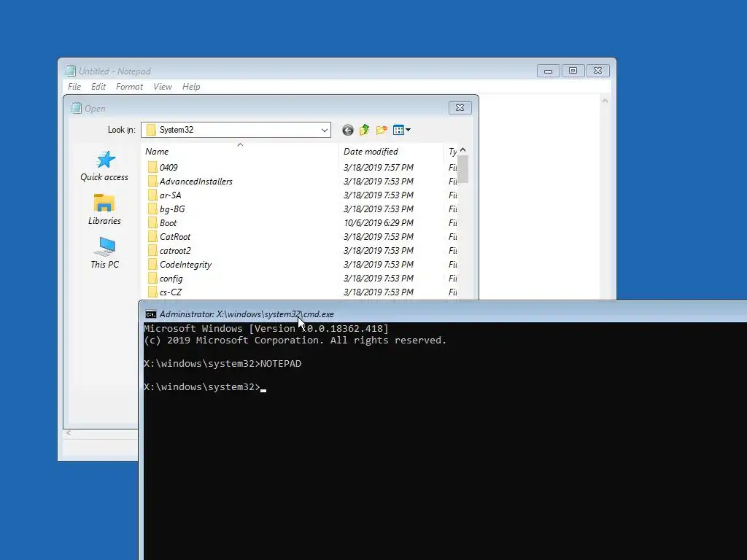The height and width of the screenshot is (560, 747).
Task: Click the 0409 folder icon
Action: click(x=152, y=167)
